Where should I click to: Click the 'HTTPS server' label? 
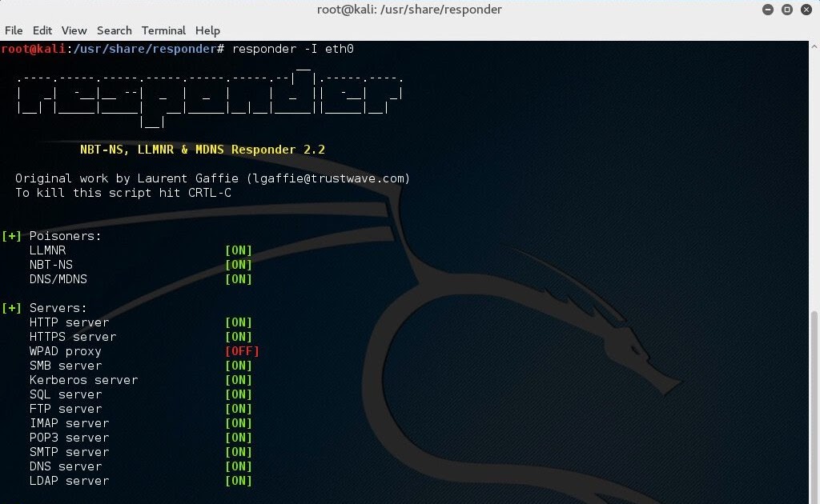[73, 337]
